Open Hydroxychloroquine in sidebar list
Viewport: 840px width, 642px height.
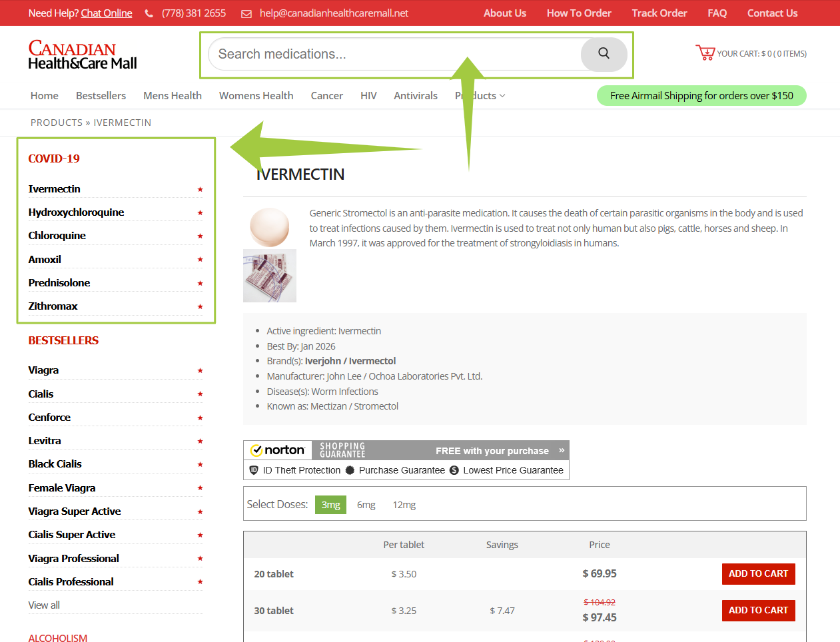(77, 212)
